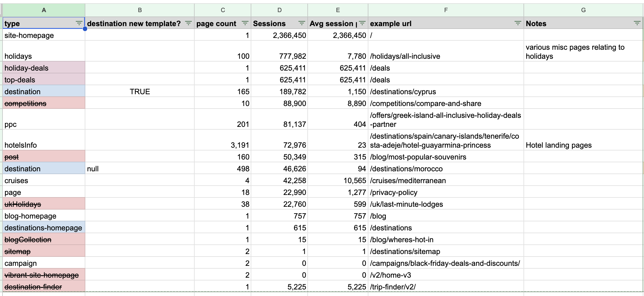Select column F header
The height and width of the screenshot is (296, 644).
tap(446, 10)
